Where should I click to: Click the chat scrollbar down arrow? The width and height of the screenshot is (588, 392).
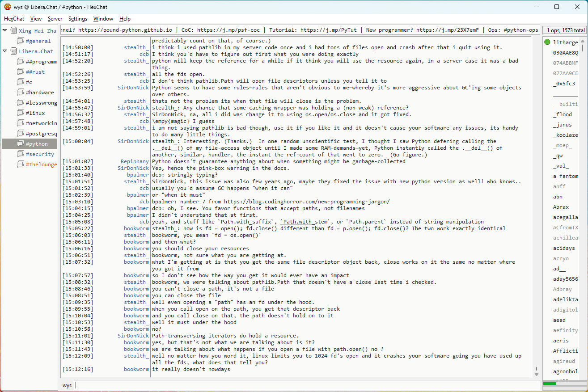537,375
